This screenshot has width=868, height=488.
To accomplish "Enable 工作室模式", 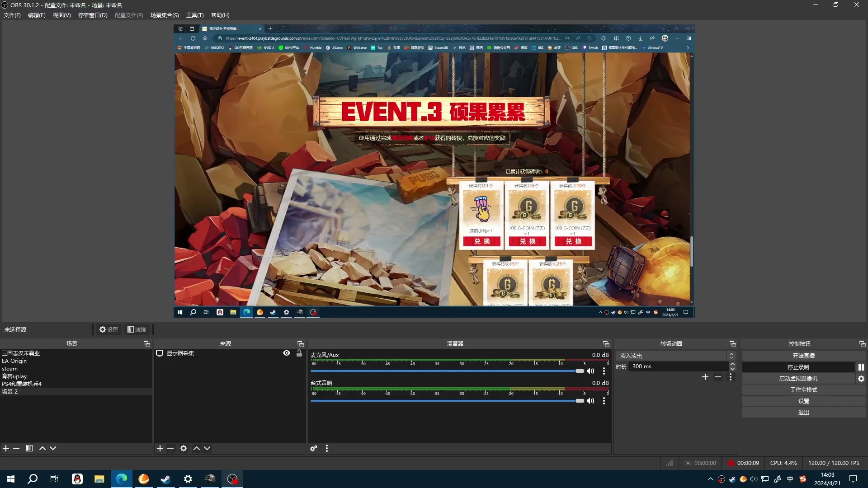I will (804, 390).
